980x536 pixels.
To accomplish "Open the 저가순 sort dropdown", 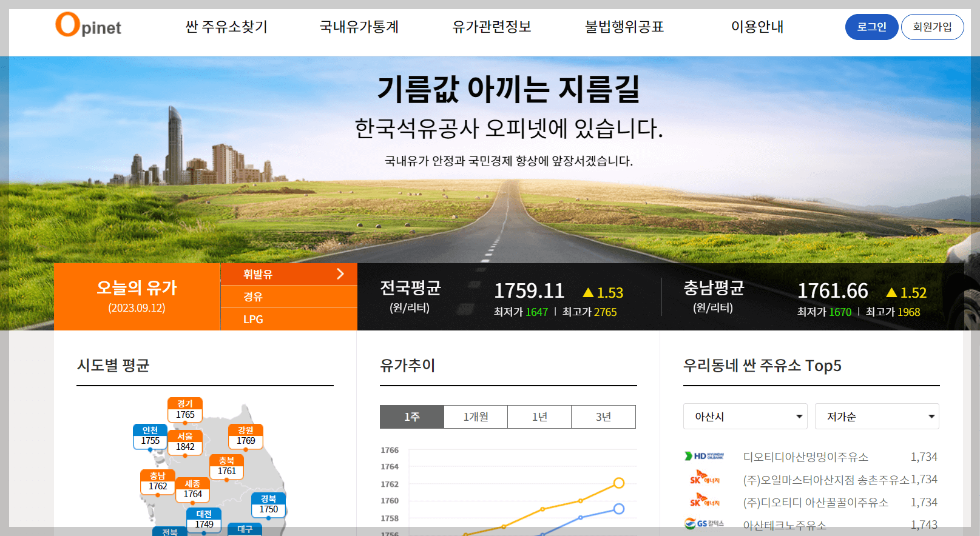I will 877,417.
